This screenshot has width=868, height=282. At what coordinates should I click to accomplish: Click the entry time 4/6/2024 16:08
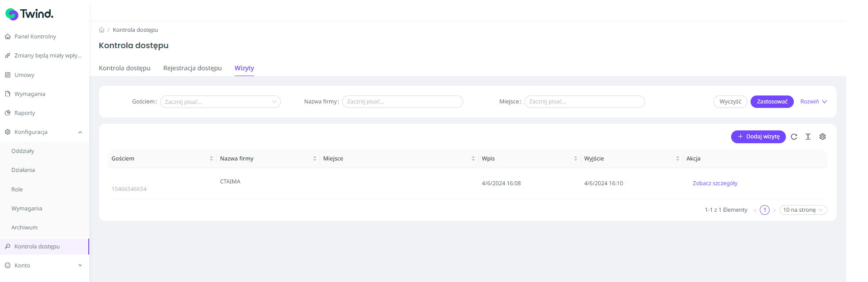coord(501,183)
